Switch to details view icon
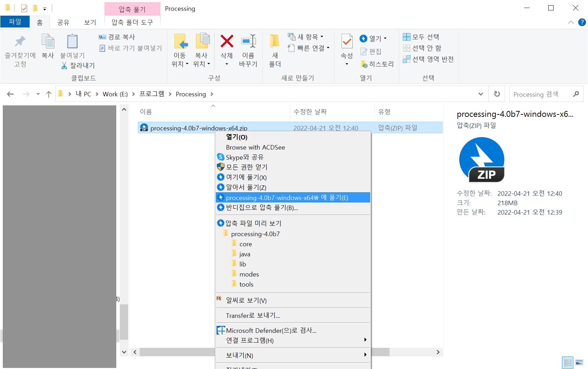The width and height of the screenshot is (588, 369). point(568,363)
